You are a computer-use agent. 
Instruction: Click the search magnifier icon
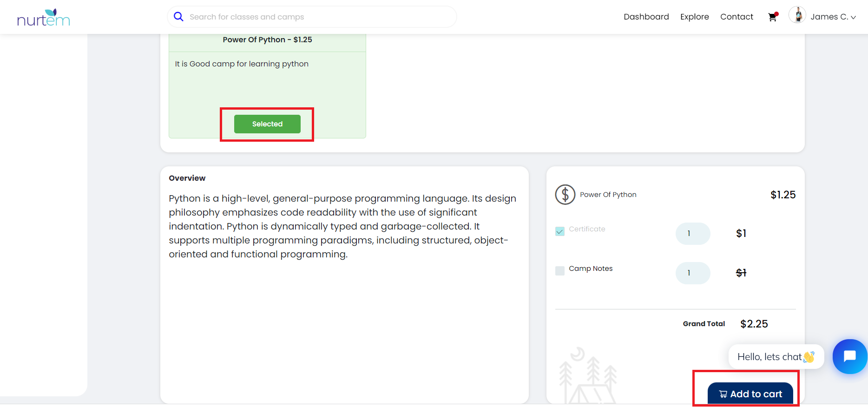(178, 17)
